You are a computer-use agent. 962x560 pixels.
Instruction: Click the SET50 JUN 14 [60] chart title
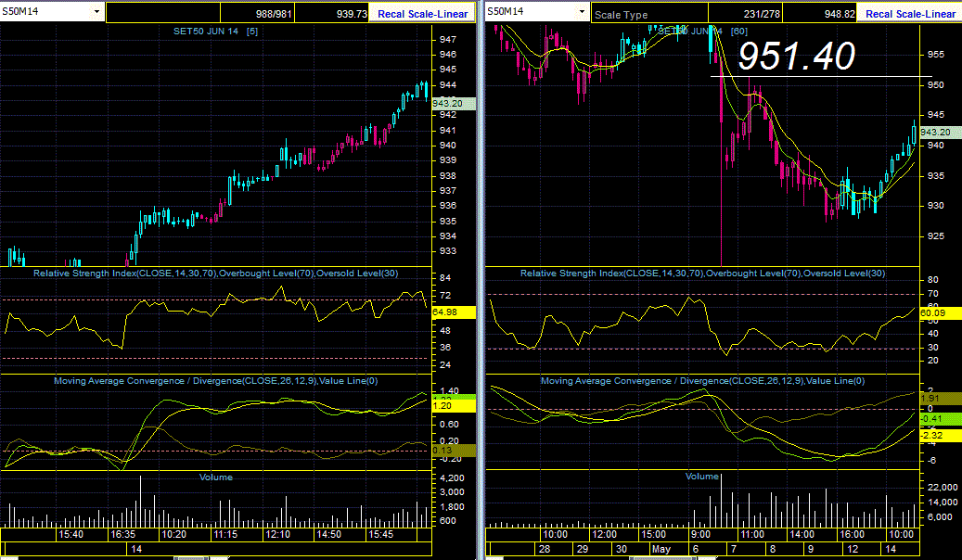(702, 31)
